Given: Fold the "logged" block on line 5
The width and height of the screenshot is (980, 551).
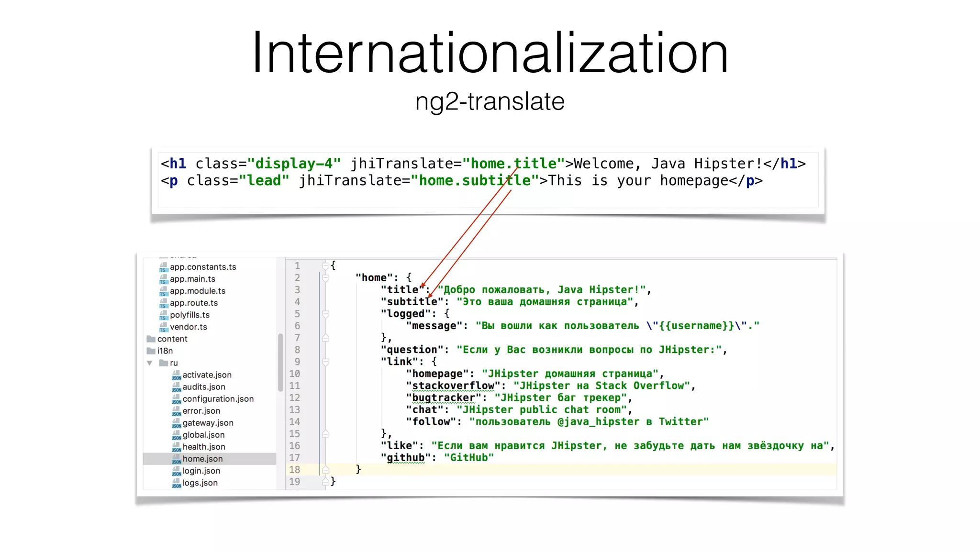Looking at the screenshot, I should point(325,314).
